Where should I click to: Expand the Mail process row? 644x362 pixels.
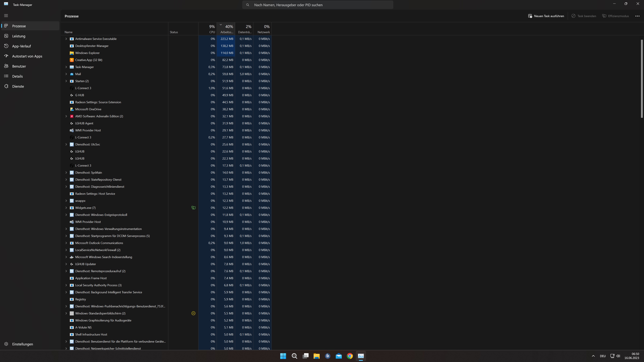pos(66,74)
